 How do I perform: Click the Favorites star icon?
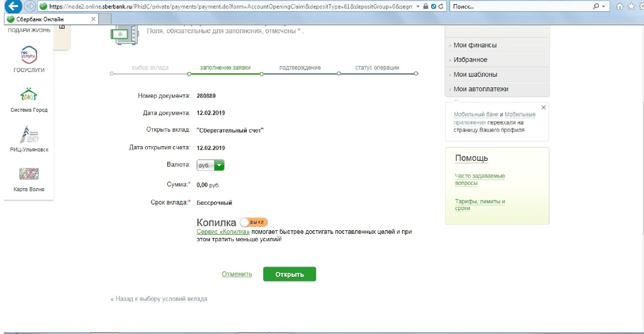[631, 6]
